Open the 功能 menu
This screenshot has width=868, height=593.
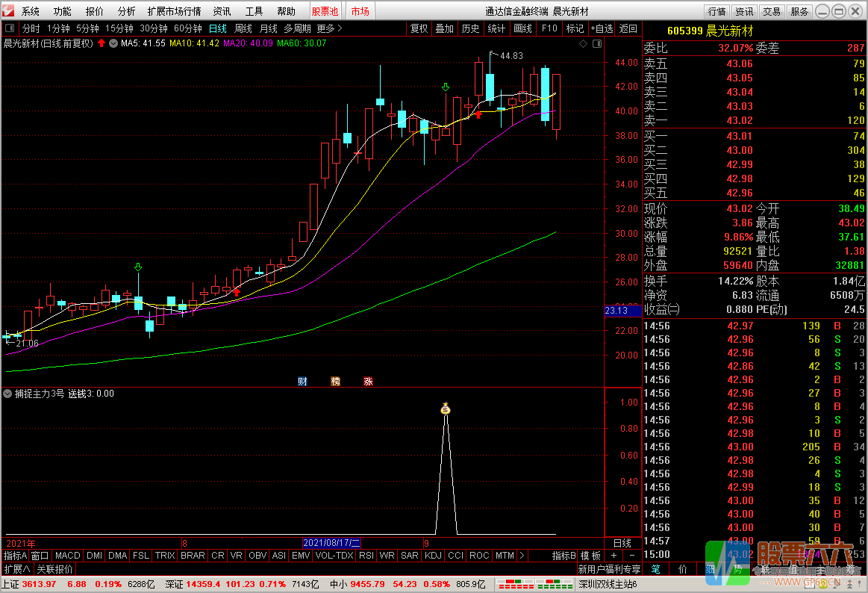[x=63, y=11]
